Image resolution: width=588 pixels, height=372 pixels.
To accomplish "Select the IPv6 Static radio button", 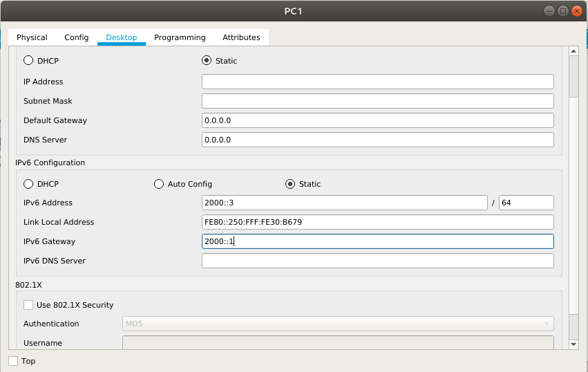I will coord(290,184).
